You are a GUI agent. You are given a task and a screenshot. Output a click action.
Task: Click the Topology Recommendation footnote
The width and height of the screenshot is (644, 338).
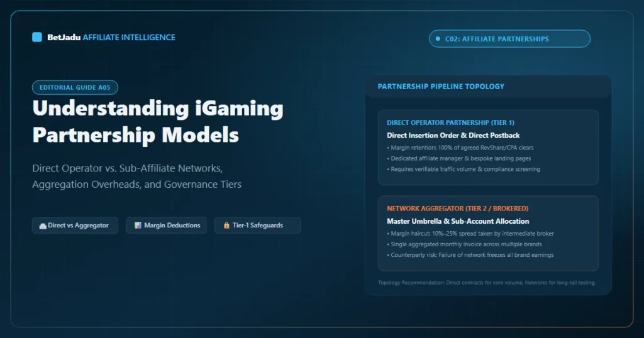(487, 283)
